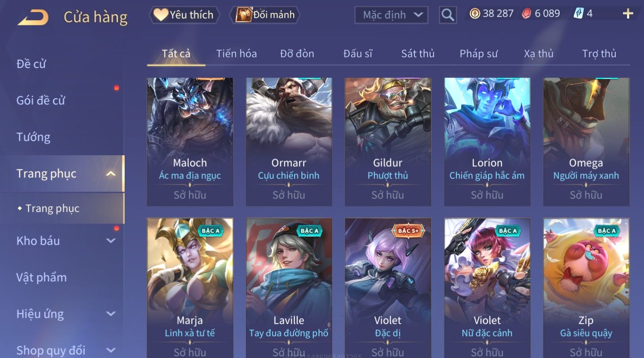Tap the back arrow icon
This screenshot has width=644, height=358.
point(33,17)
